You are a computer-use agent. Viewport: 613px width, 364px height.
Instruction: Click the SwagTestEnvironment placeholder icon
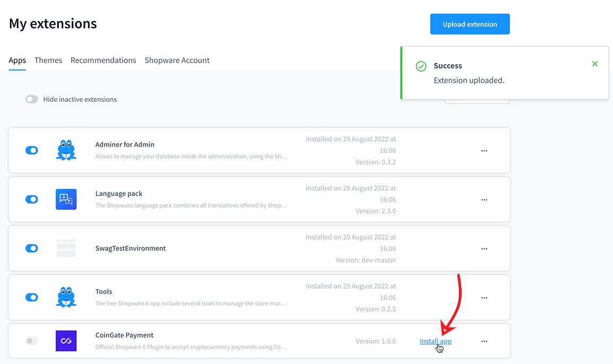(66, 248)
